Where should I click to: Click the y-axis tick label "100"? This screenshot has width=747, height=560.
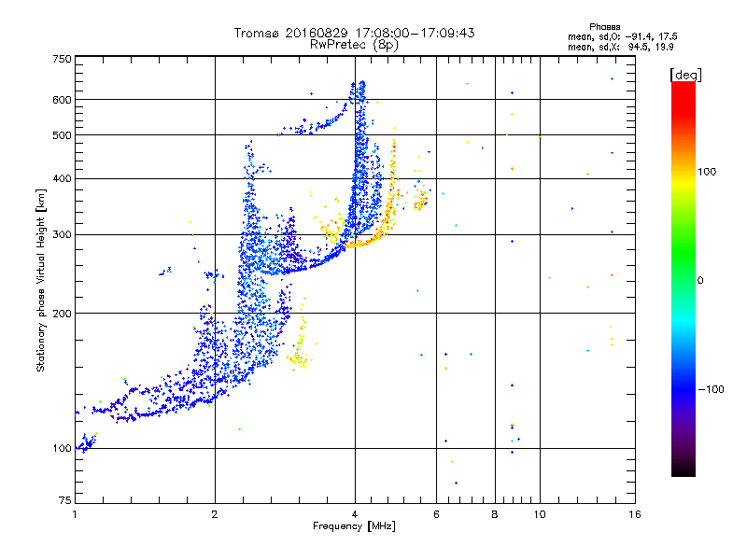click(62, 448)
